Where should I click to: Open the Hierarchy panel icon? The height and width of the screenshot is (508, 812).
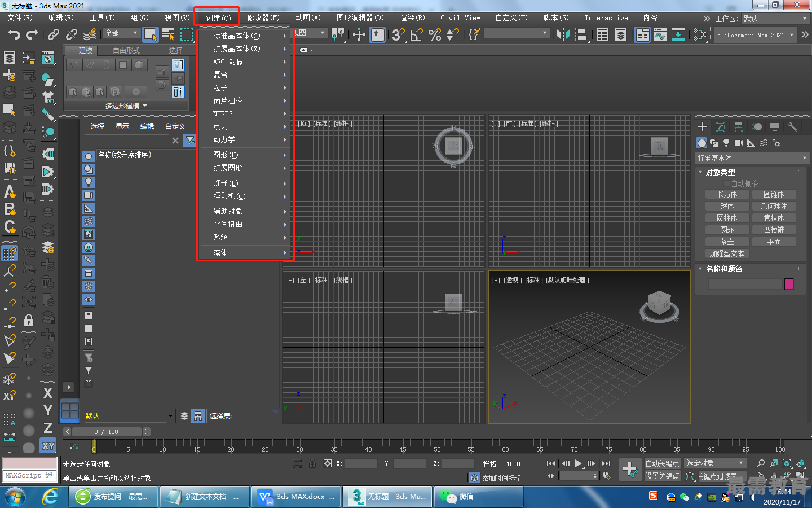(x=738, y=126)
